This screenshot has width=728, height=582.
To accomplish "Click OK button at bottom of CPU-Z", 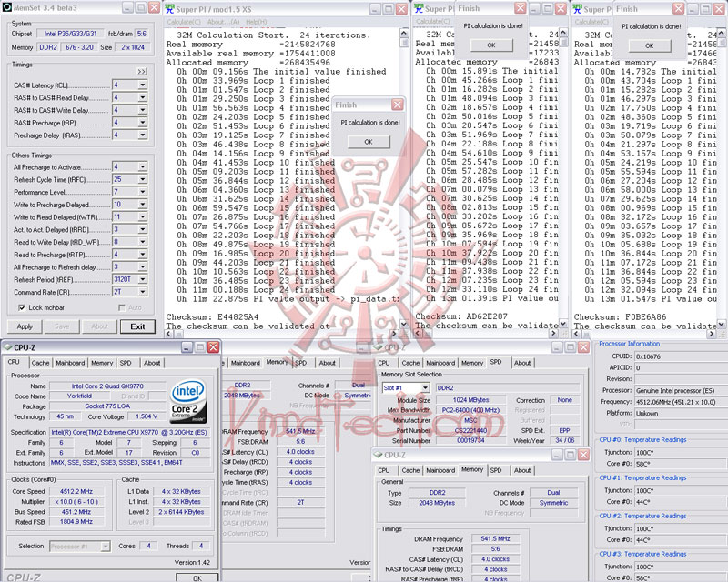I will point(197,577).
